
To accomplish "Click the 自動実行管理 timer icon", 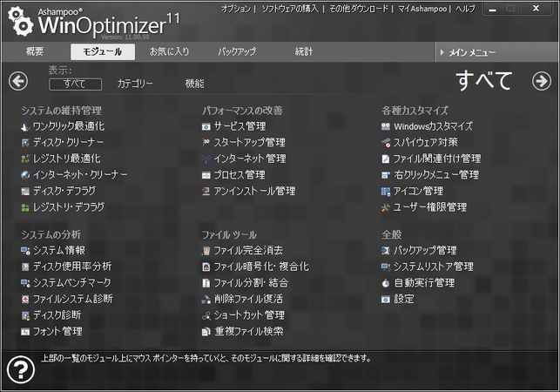I will (386, 283).
